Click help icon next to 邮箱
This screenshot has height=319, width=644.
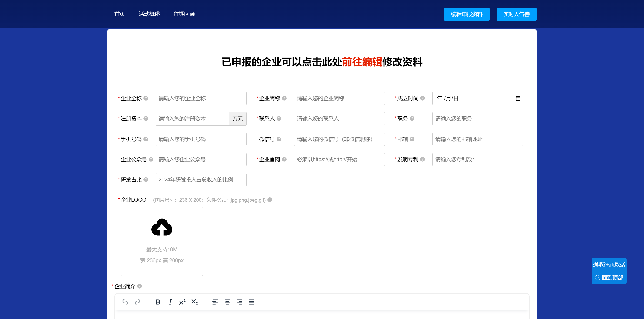click(x=412, y=139)
